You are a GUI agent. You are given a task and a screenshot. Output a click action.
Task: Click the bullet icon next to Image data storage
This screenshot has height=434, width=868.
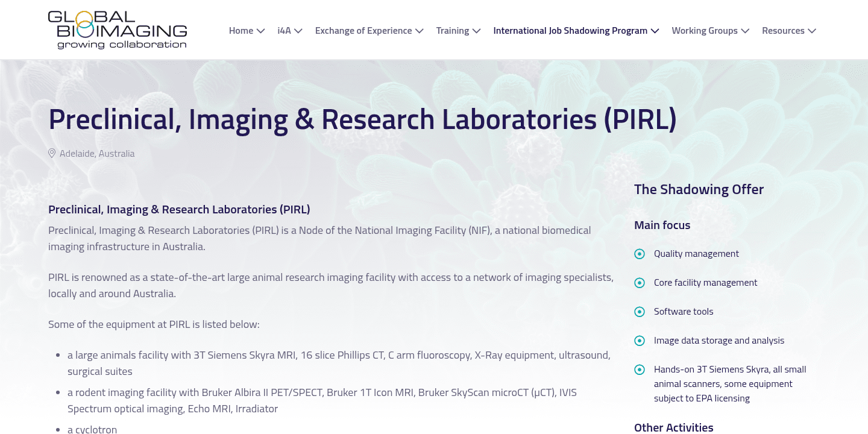click(x=640, y=341)
